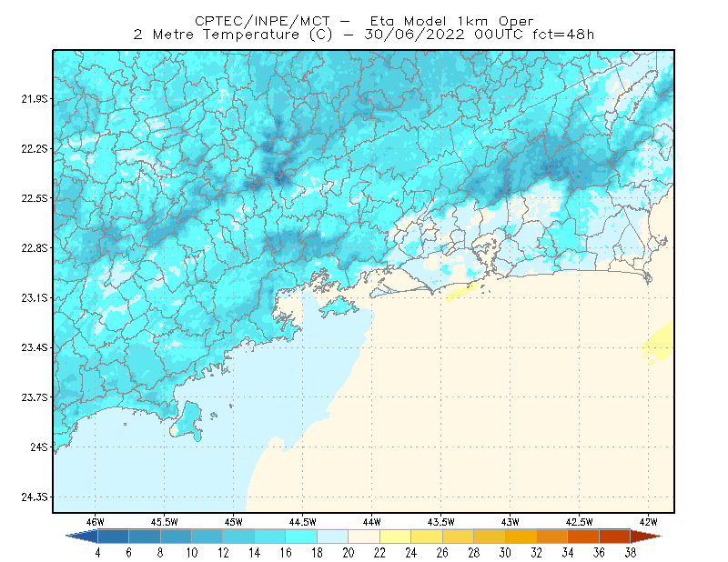Click the 2 Metre Temperature title line

[363, 35]
